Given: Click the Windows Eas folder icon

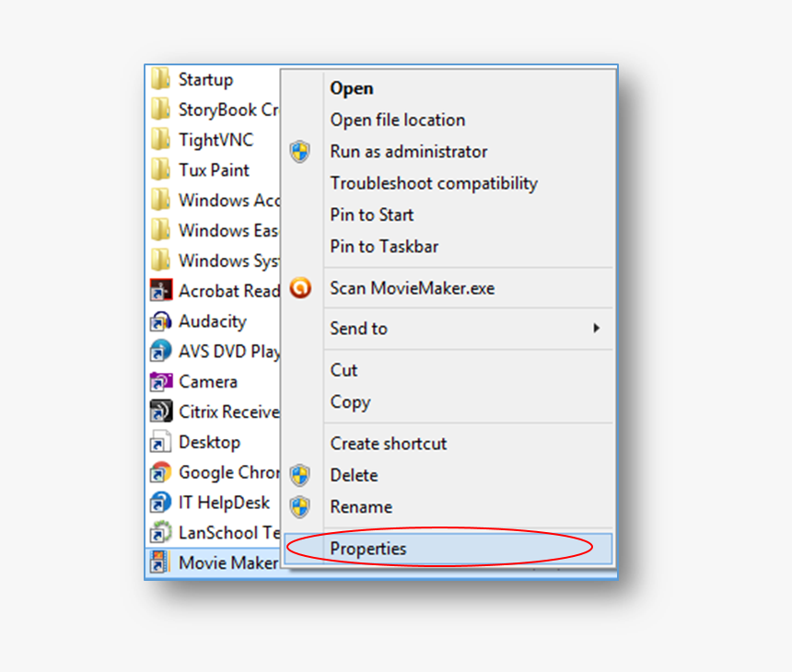Looking at the screenshot, I should pos(160,230).
